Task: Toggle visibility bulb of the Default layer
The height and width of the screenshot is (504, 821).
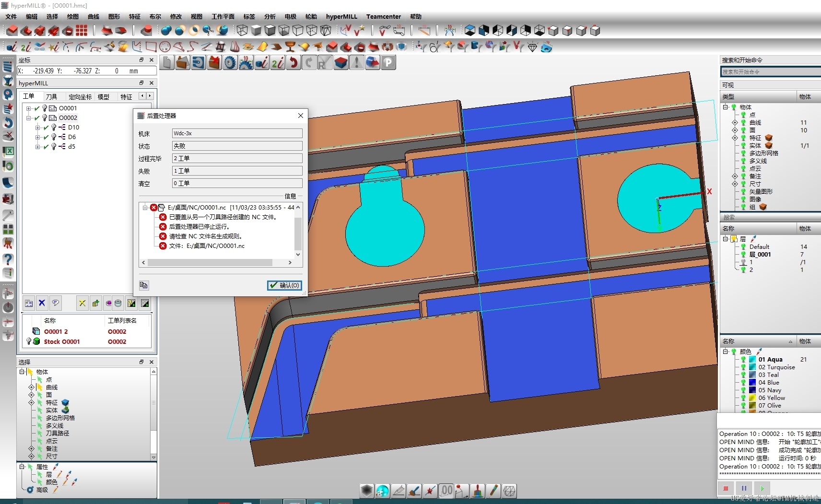Action: [x=743, y=247]
